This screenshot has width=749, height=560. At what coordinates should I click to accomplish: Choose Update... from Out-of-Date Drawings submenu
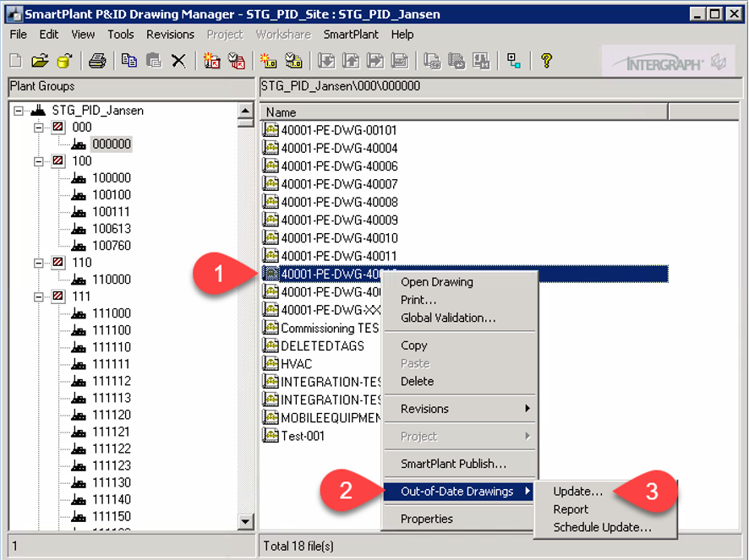(x=577, y=492)
